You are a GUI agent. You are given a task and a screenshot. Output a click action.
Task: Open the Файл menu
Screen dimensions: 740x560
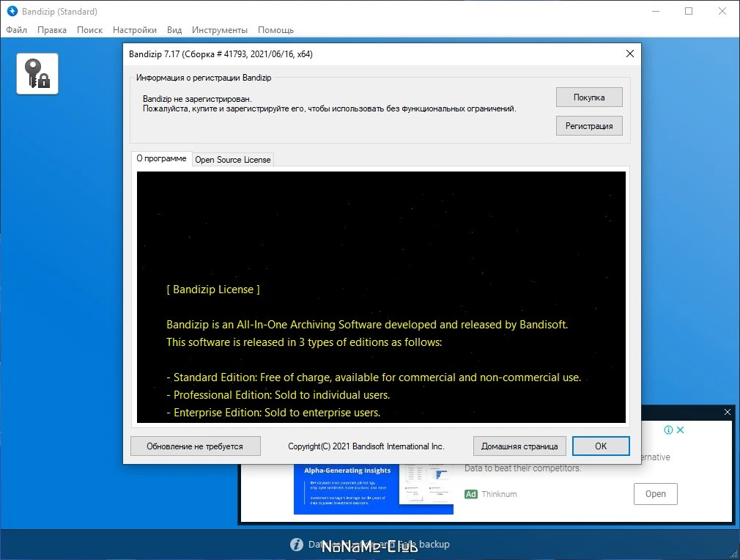click(x=17, y=30)
